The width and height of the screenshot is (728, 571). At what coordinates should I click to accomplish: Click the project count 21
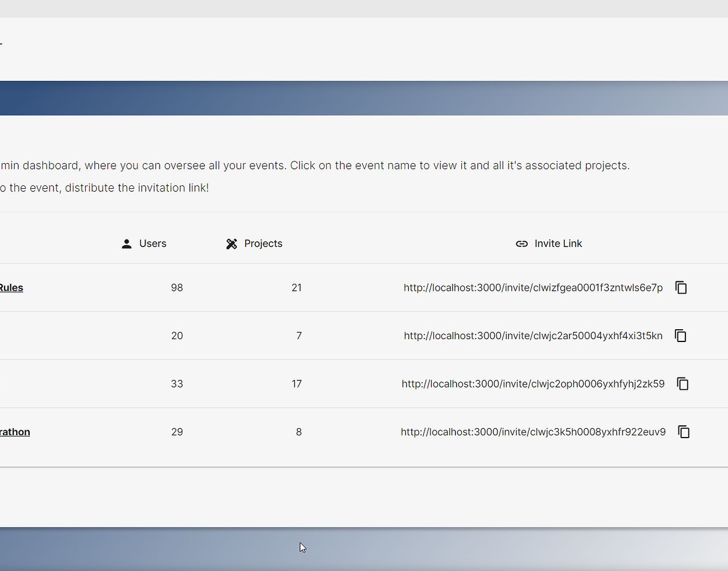coord(296,287)
